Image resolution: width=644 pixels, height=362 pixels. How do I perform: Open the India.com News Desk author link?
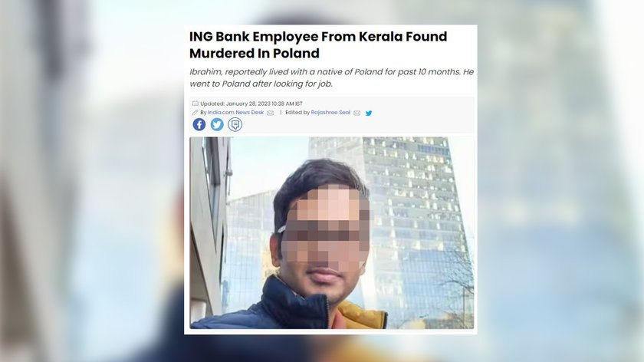click(x=236, y=113)
